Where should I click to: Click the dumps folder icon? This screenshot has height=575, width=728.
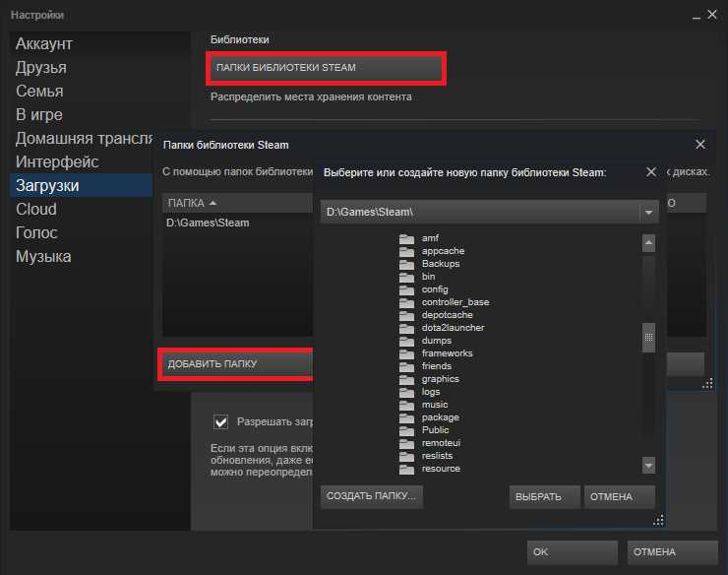point(406,341)
